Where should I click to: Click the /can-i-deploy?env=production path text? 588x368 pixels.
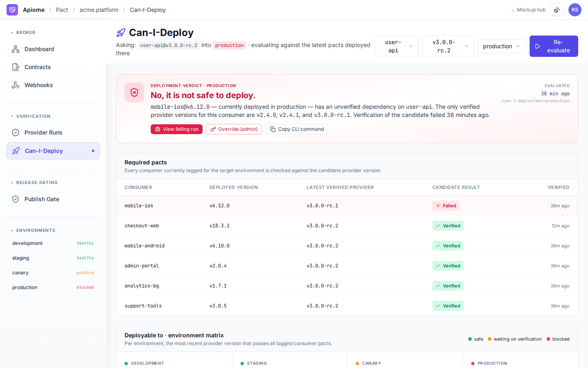535,101
